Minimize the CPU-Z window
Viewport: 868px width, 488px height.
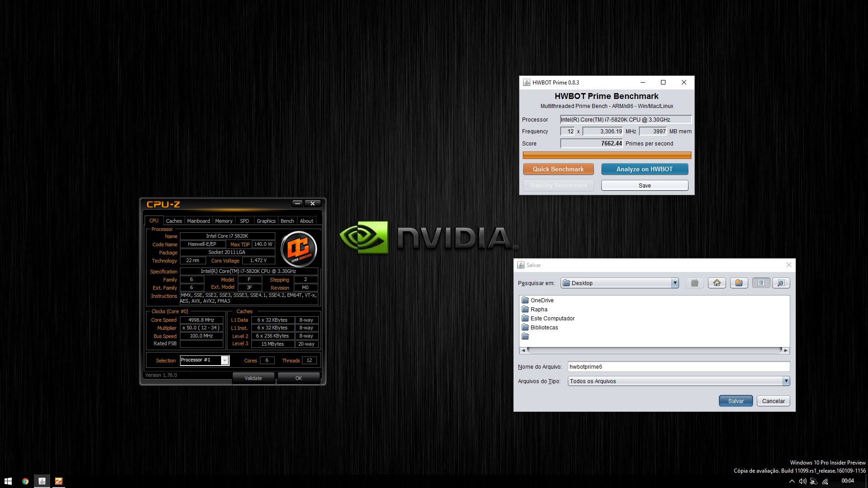297,203
